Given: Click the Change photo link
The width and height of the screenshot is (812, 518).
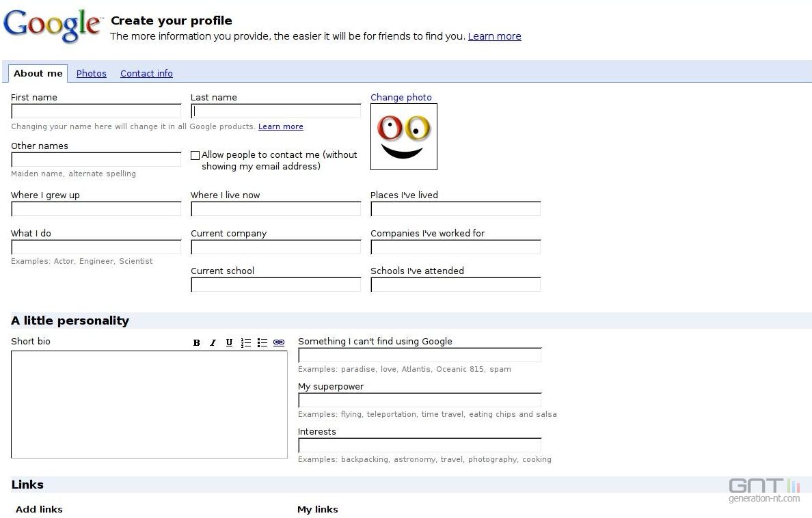Looking at the screenshot, I should (x=401, y=98).
